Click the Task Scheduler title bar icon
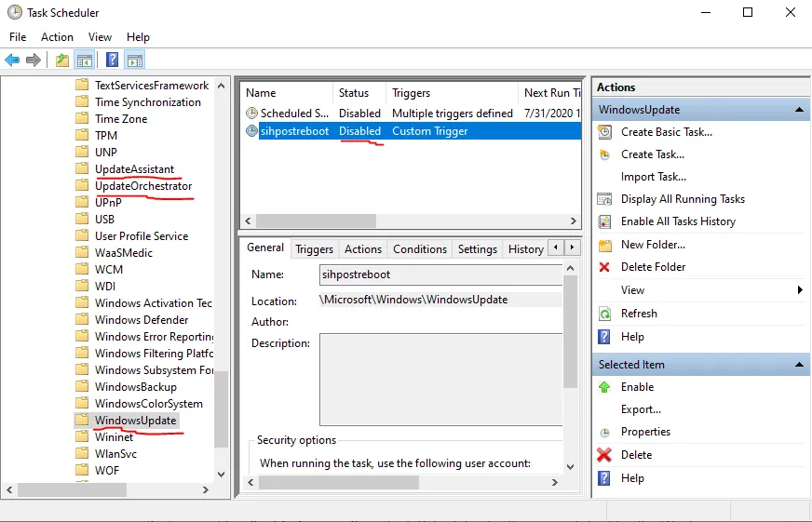 pyautogui.click(x=15, y=12)
